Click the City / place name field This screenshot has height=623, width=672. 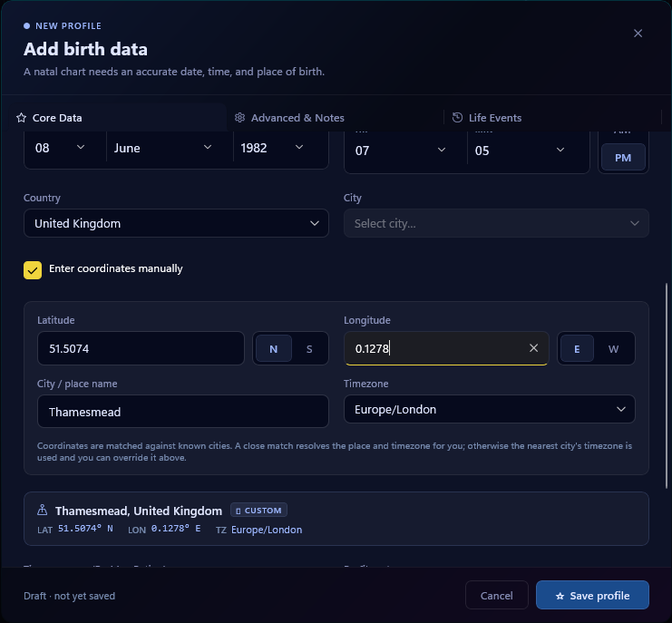click(x=183, y=412)
